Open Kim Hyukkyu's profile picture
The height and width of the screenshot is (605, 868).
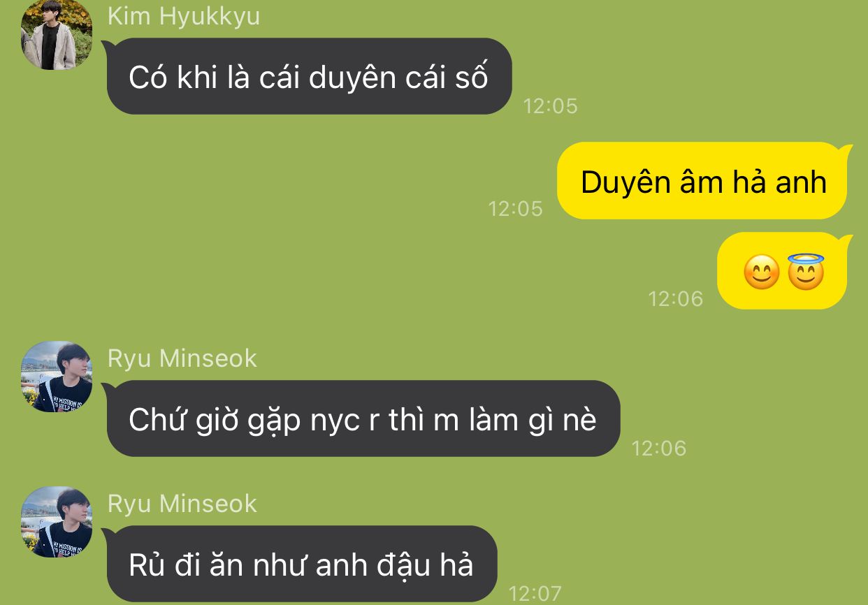[57, 34]
